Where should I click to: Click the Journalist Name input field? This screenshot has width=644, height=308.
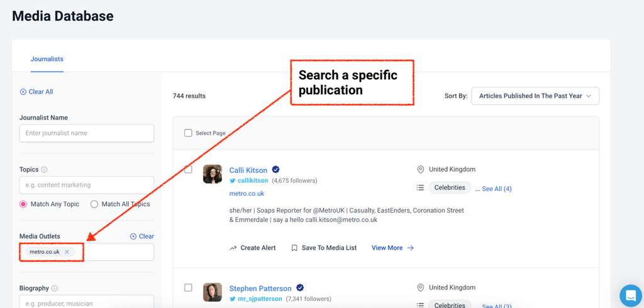coord(87,133)
